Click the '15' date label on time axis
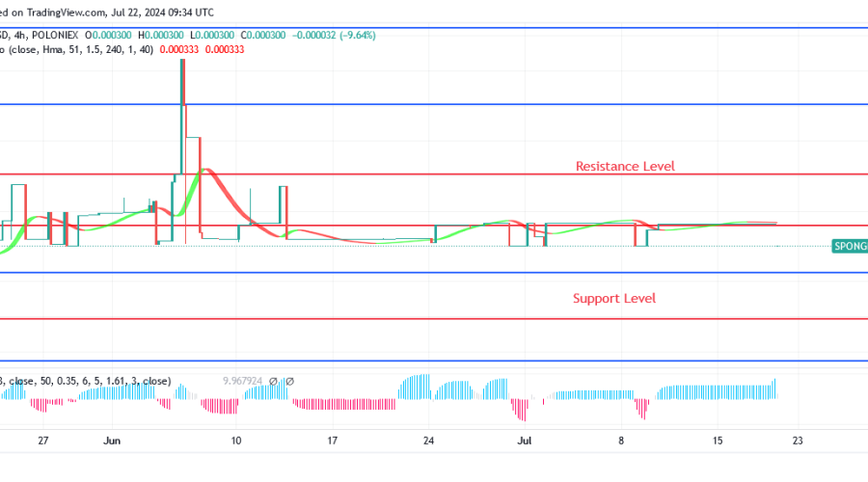The height and width of the screenshot is (482, 868). tap(718, 441)
